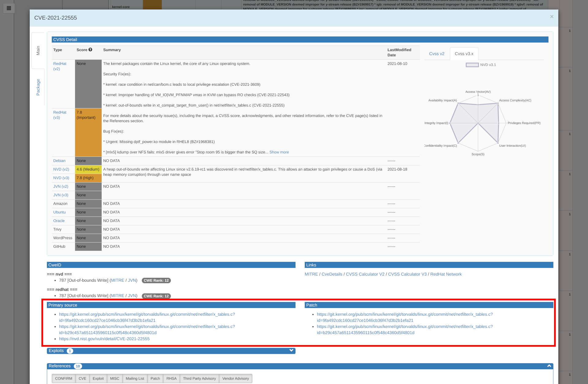This screenshot has width=588, height=384.
Task: Open the RedHat (v3) link
Action: tap(60, 115)
